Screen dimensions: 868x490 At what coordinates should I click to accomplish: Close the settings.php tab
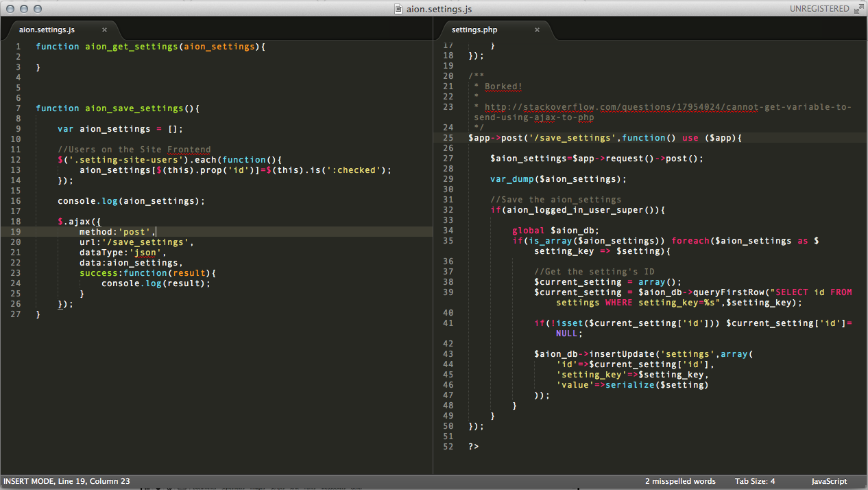click(x=538, y=30)
